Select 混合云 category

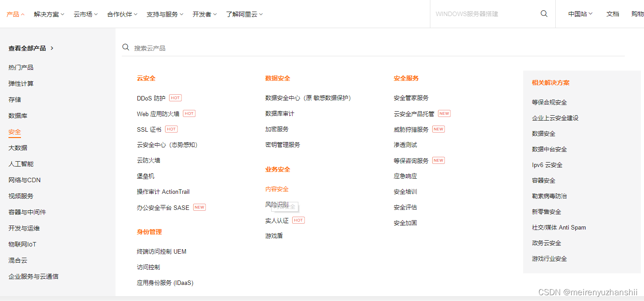[x=18, y=260]
